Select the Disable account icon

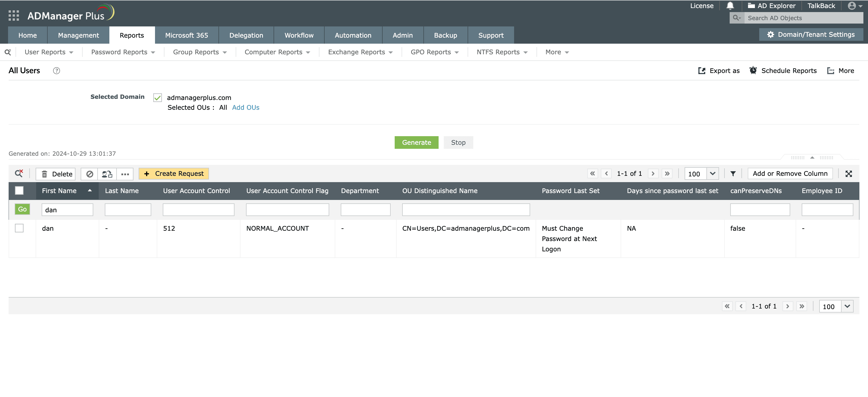tap(89, 174)
